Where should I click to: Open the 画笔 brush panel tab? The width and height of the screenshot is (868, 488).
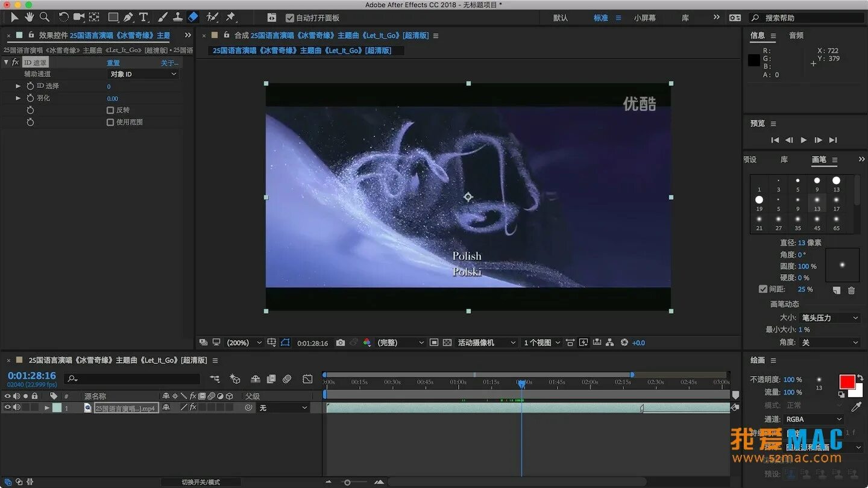[x=819, y=160]
